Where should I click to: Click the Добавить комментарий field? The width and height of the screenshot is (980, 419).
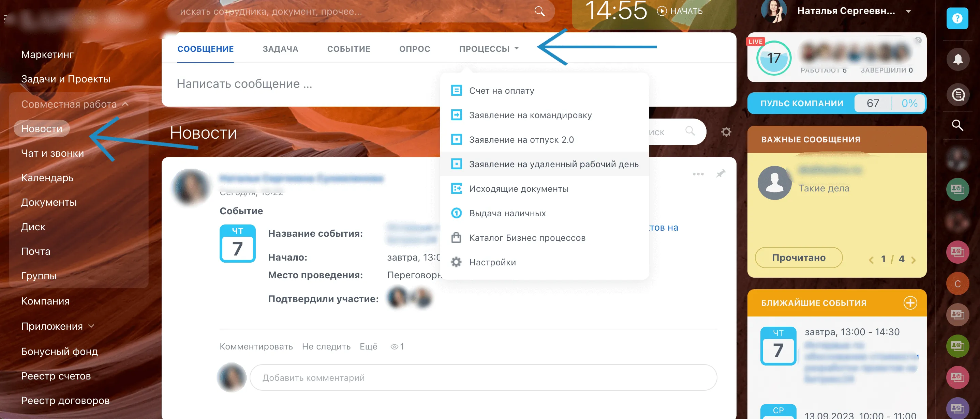tap(483, 377)
